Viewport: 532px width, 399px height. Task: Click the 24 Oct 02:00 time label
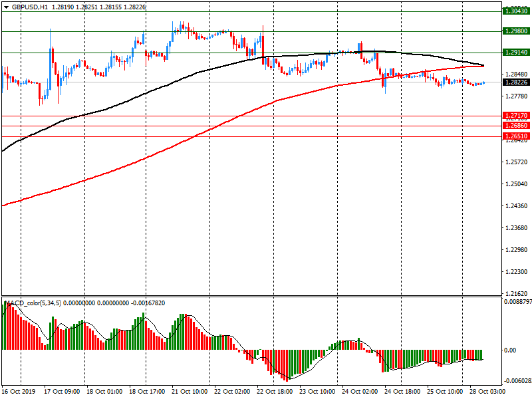tap(360, 392)
